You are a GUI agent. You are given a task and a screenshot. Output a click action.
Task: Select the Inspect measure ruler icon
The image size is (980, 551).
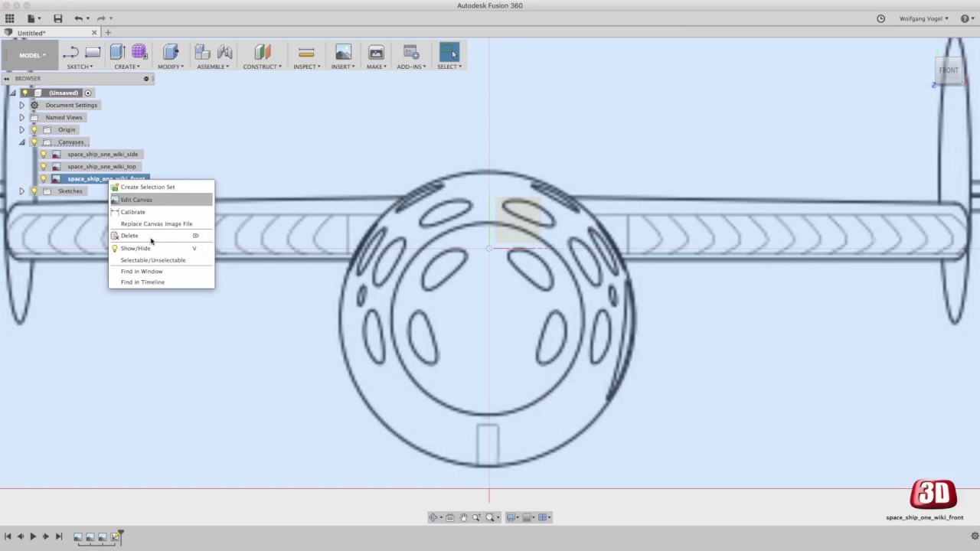(x=306, y=52)
